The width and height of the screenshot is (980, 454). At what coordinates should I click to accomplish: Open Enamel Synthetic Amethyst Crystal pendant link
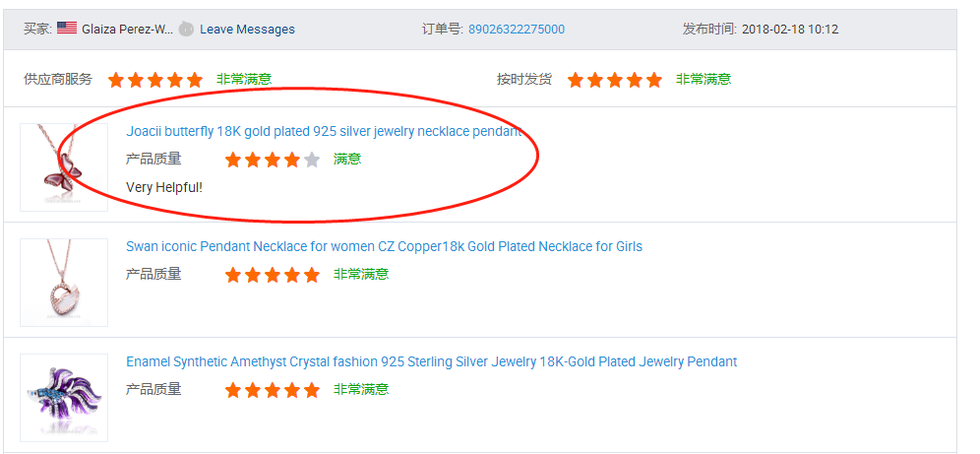pos(431,361)
